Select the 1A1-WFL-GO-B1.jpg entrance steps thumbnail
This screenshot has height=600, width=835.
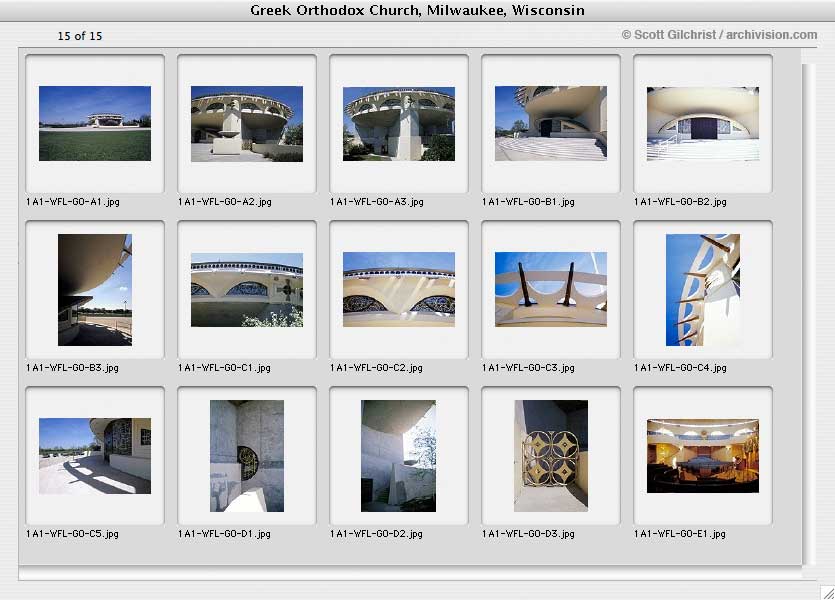tap(551, 124)
